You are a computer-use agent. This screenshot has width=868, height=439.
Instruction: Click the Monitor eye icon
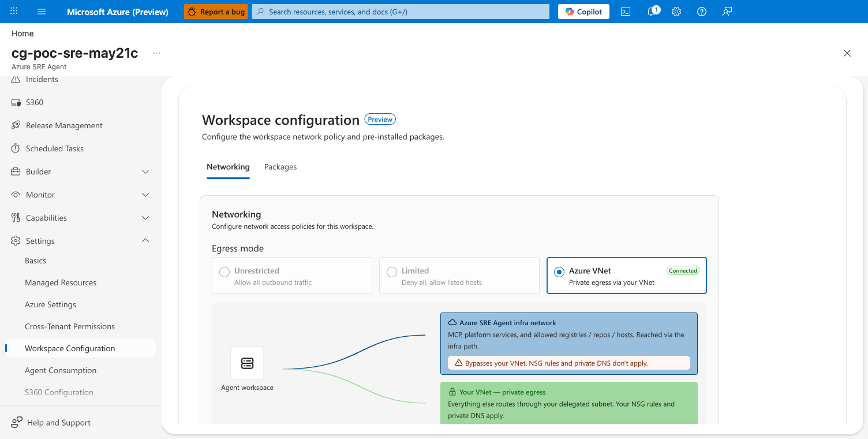click(x=16, y=195)
